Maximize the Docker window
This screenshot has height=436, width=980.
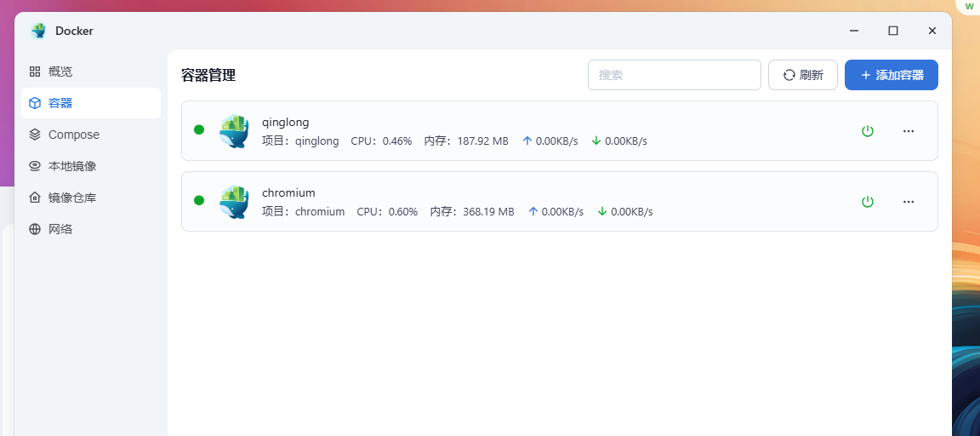893,31
